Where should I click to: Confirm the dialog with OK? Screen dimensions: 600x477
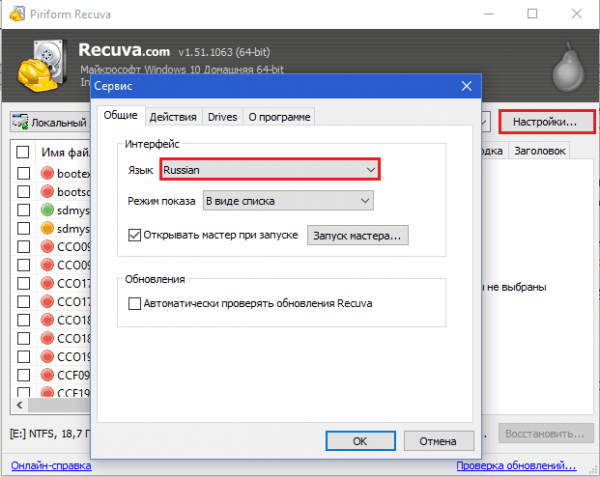point(360,441)
